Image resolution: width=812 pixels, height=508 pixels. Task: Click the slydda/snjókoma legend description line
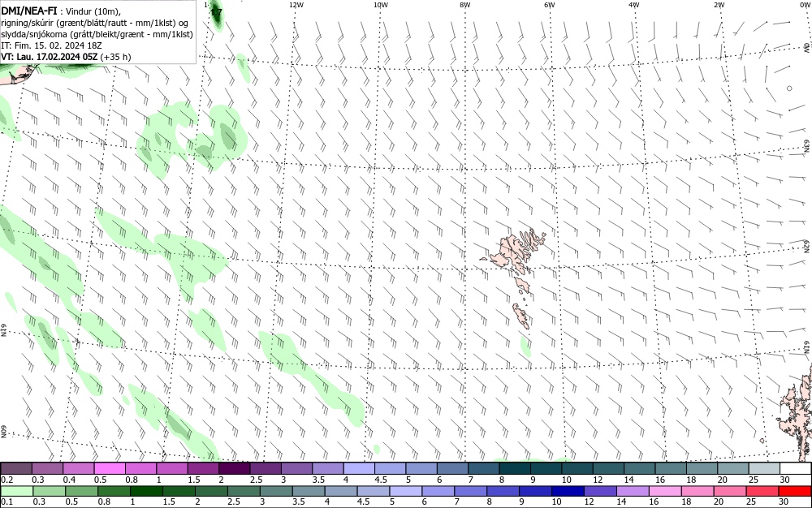tap(97, 34)
